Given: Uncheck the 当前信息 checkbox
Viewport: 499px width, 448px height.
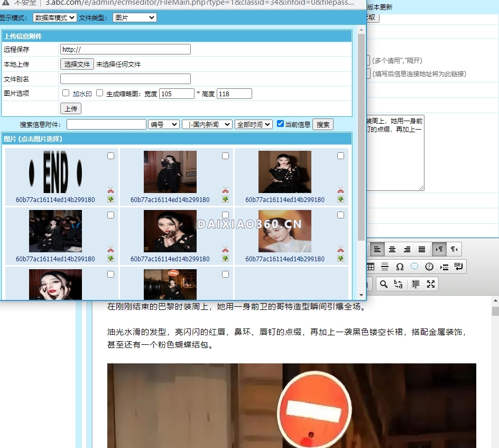Looking at the screenshot, I should 281,124.
